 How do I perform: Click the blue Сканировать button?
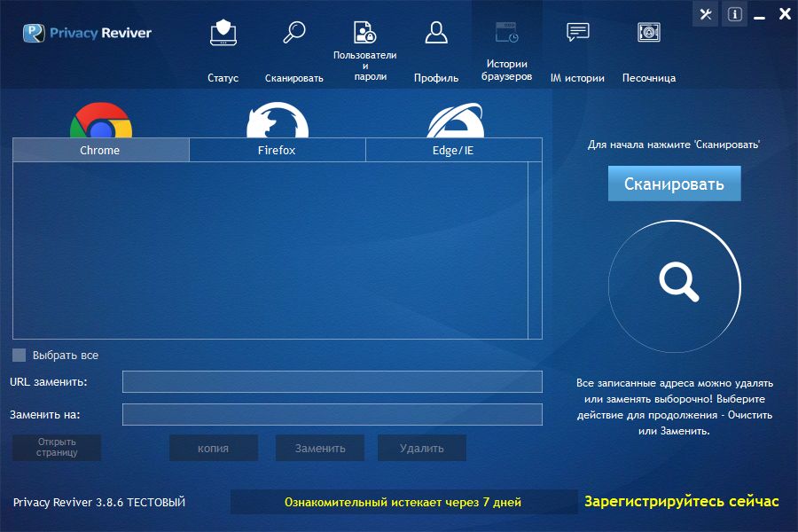[675, 184]
